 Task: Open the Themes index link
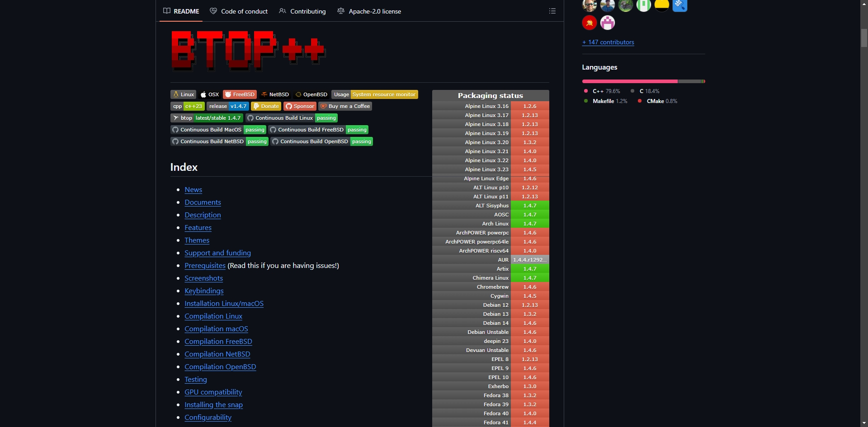point(197,240)
